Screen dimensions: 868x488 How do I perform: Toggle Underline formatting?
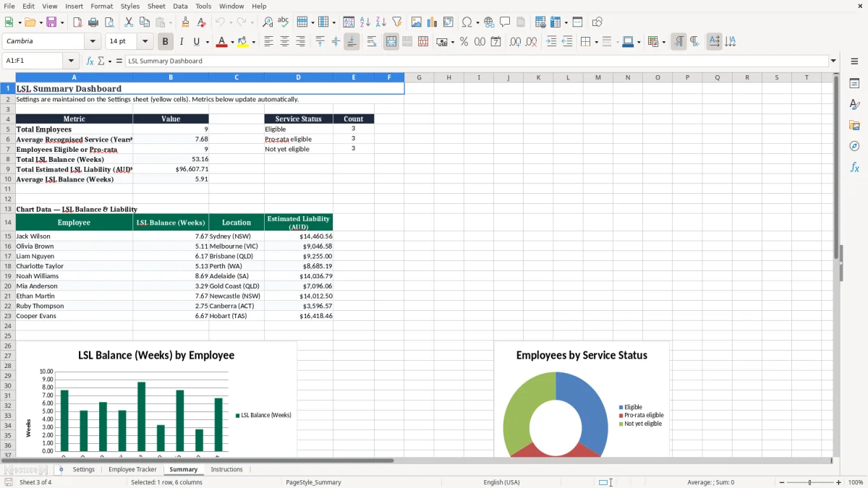coord(196,42)
